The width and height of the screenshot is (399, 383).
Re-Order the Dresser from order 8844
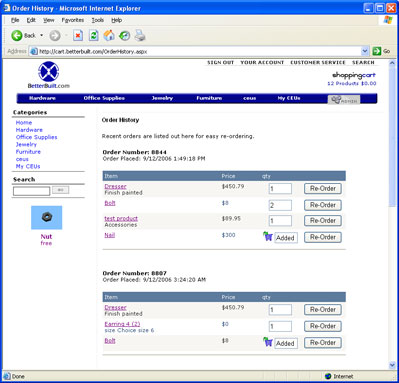coord(323,189)
